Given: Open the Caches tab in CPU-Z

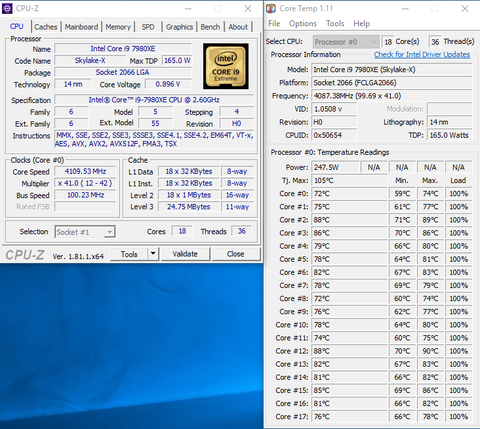Looking at the screenshot, I should tap(46, 27).
